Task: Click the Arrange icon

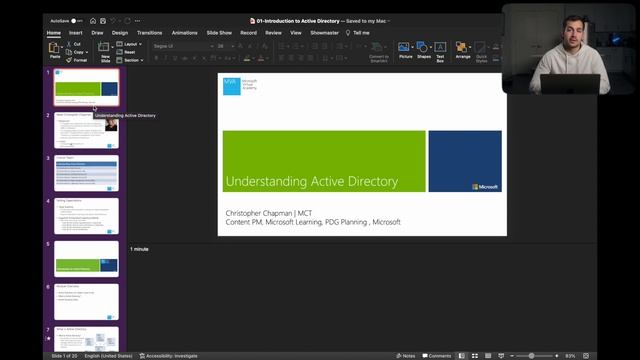Action: coord(462,47)
